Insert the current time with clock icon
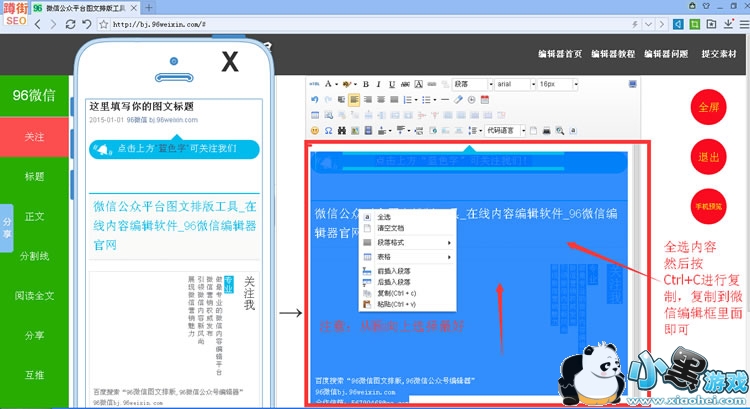 click(x=472, y=99)
